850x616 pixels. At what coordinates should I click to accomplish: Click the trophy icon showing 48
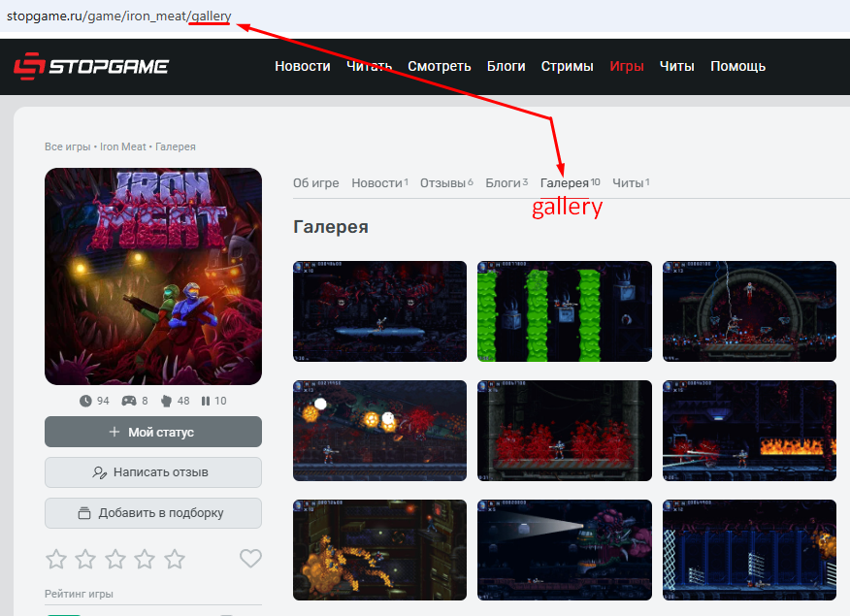(x=166, y=401)
